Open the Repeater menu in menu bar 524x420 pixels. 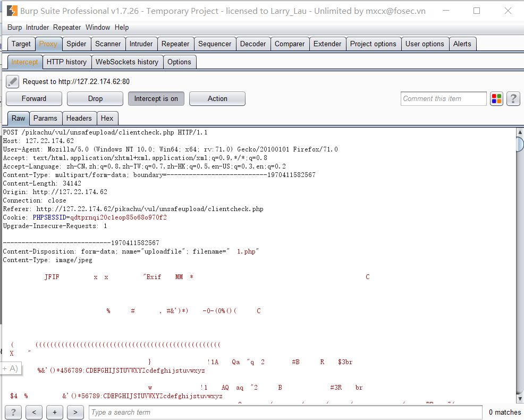tap(67, 28)
